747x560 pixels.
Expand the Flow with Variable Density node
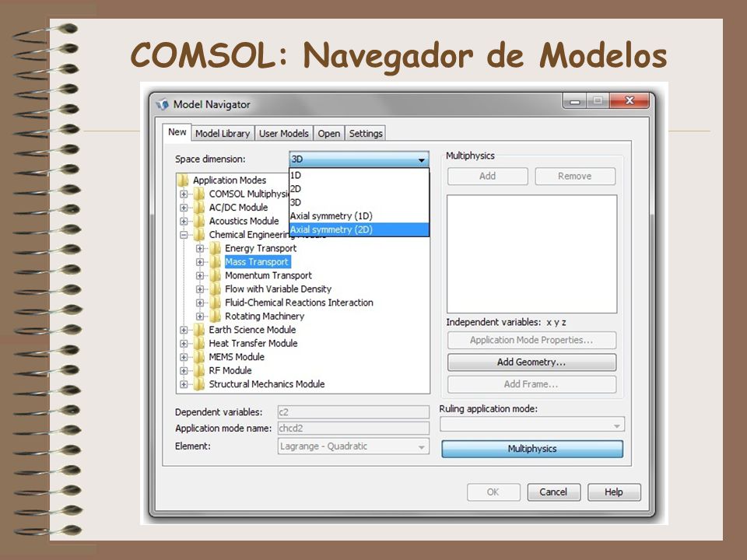pyautogui.click(x=200, y=289)
